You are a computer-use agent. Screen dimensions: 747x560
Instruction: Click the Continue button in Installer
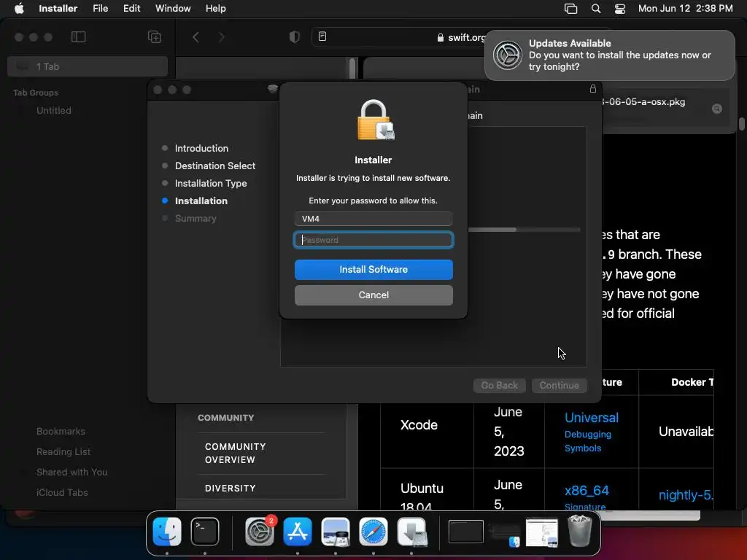point(560,385)
